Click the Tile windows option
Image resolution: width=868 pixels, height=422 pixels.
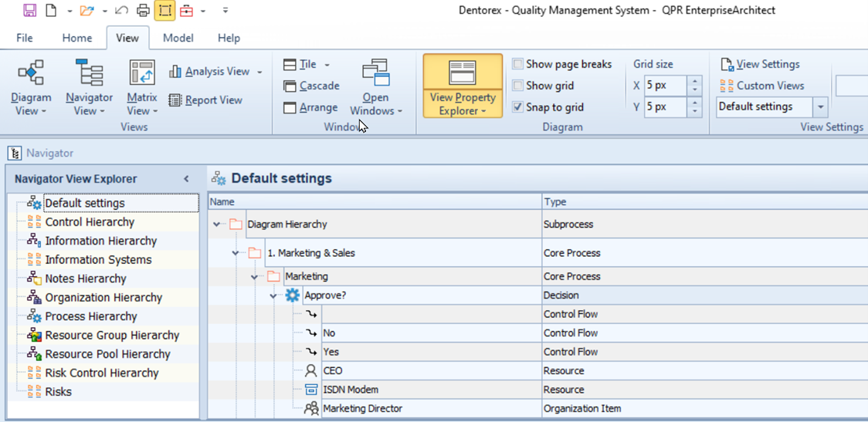[x=300, y=64]
